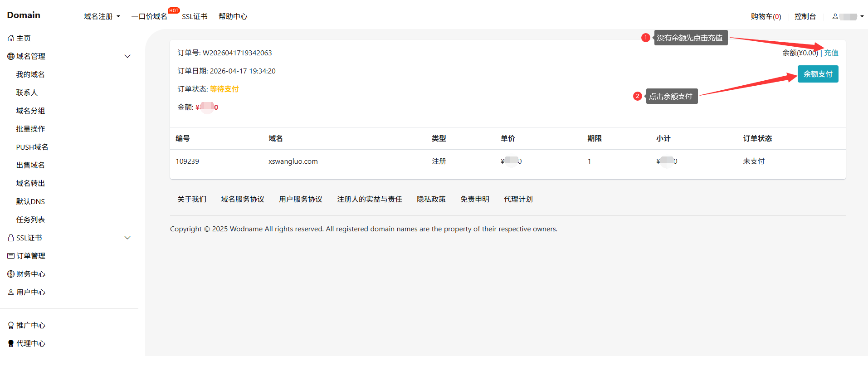Click the globe icon for 域名管理
The image size is (868, 381).
pyautogui.click(x=11, y=57)
